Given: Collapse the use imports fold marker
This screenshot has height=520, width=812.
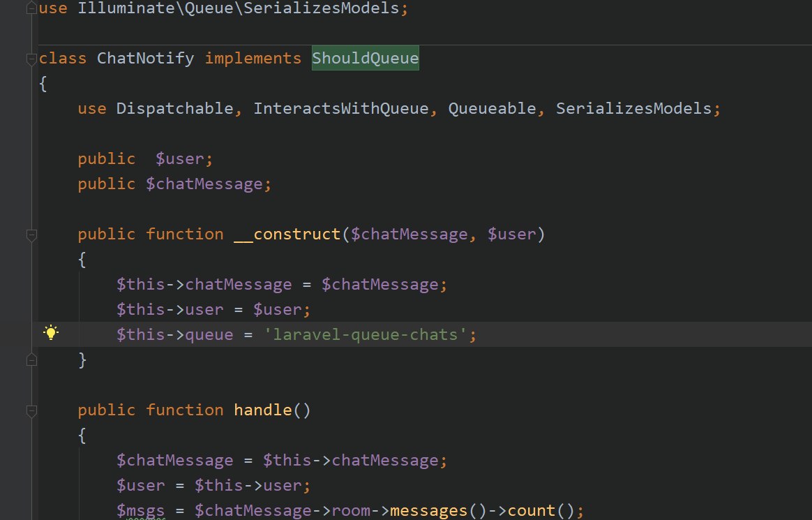Looking at the screenshot, I should [31, 8].
